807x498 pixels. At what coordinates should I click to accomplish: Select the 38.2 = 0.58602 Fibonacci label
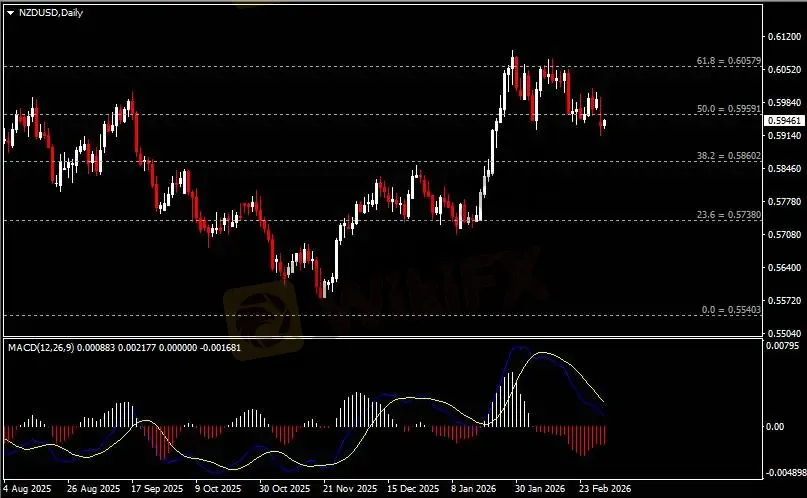pos(728,155)
